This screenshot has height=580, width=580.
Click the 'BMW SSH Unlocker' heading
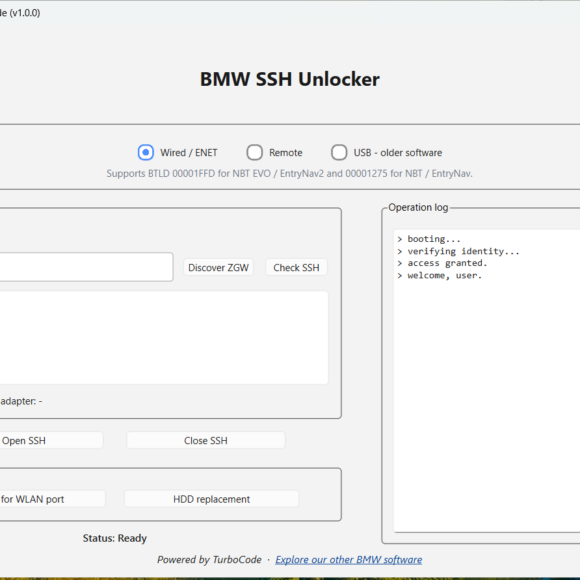[x=290, y=79]
